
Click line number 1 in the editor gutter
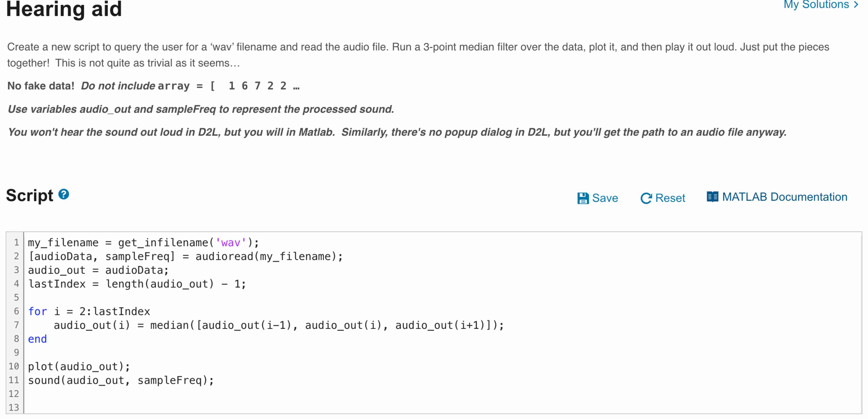16,242
